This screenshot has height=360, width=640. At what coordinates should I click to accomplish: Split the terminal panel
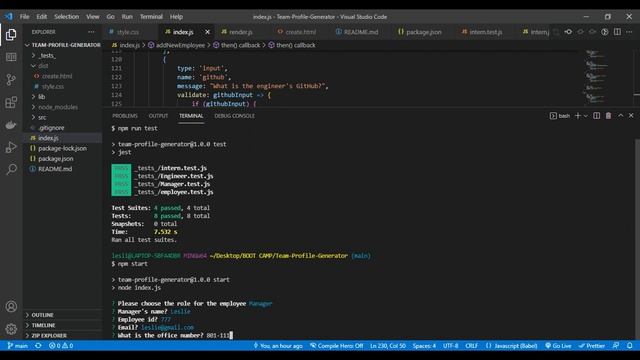coord(596,116)
